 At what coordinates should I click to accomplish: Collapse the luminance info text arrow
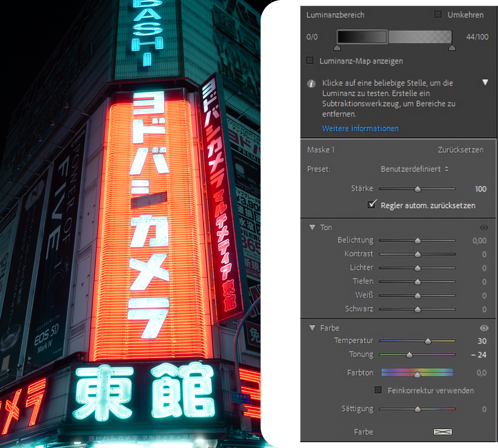coord(485,82)
